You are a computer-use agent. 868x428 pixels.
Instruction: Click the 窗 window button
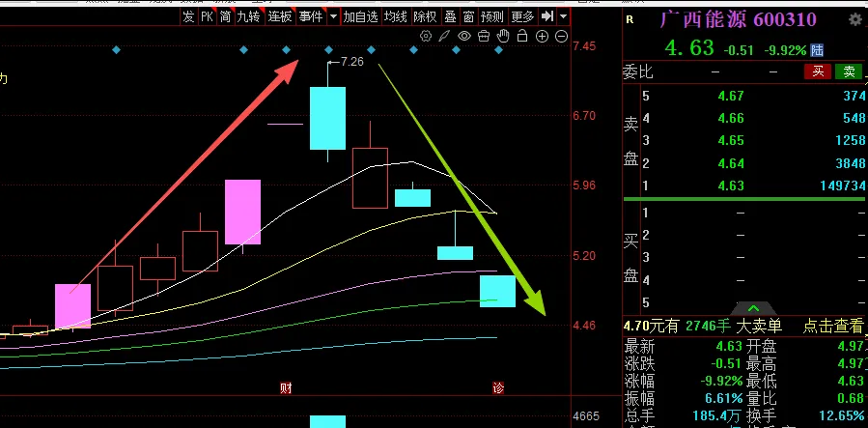point(469,16)
